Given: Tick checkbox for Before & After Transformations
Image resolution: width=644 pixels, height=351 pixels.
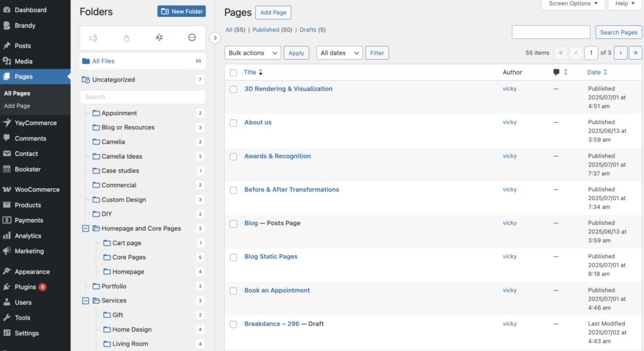Looking at the screenshot, I should (233, 191).
